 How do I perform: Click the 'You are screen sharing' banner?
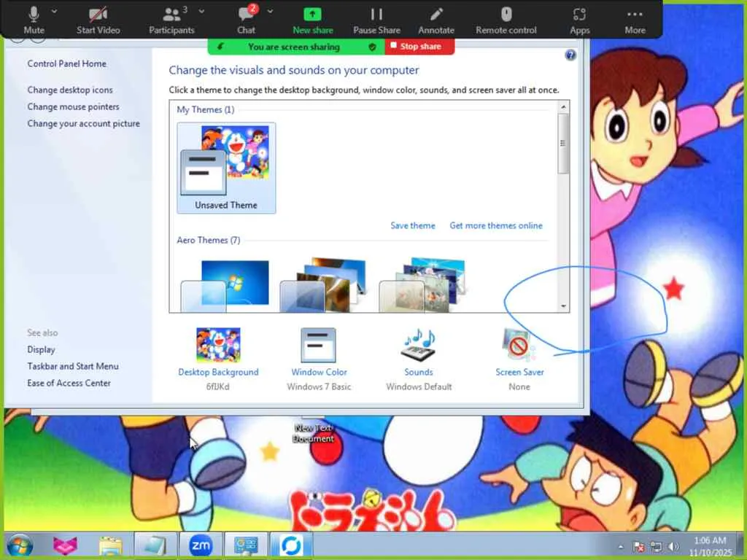point(293,47)
